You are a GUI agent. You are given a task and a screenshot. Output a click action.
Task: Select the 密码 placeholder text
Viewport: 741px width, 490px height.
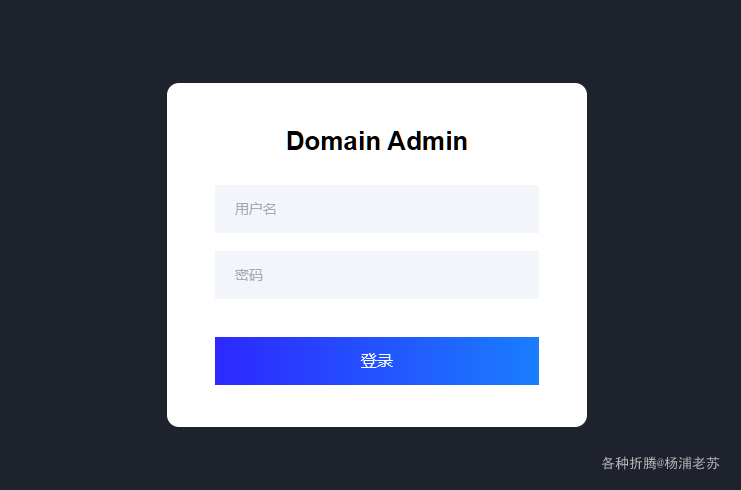click(249, 275)
